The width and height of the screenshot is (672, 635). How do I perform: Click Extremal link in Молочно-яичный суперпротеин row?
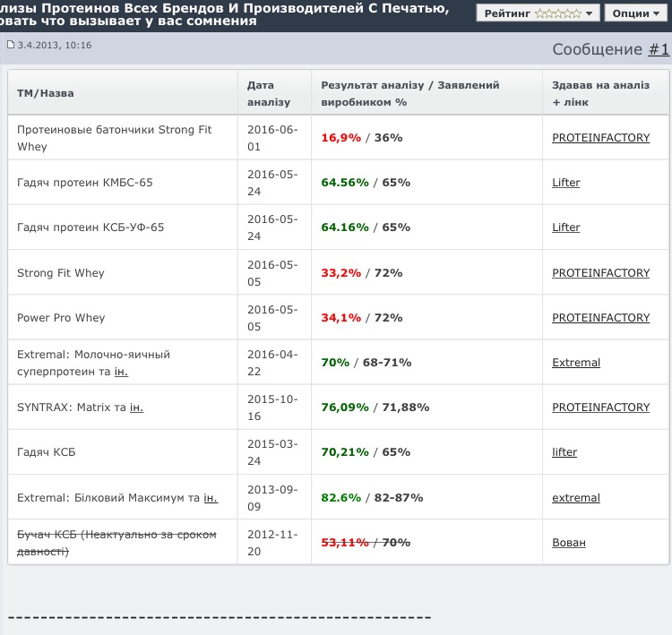(x=576, y=363)
